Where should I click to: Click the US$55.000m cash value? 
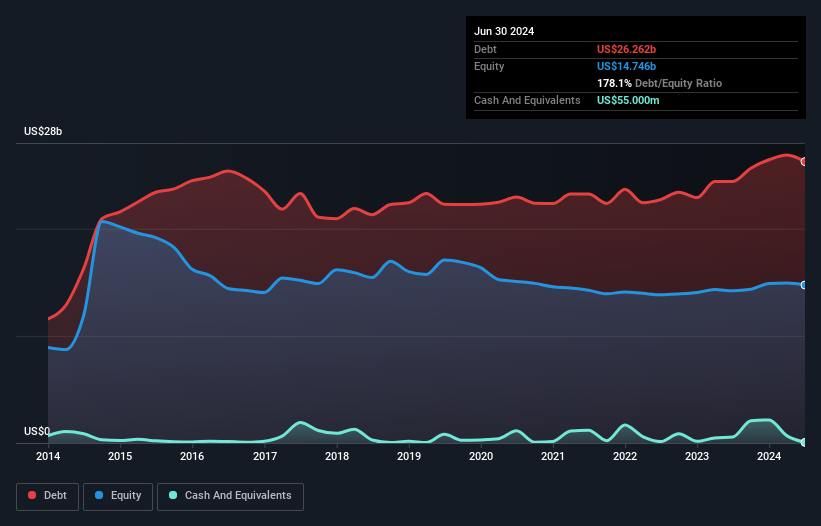(x=628, y=100)
